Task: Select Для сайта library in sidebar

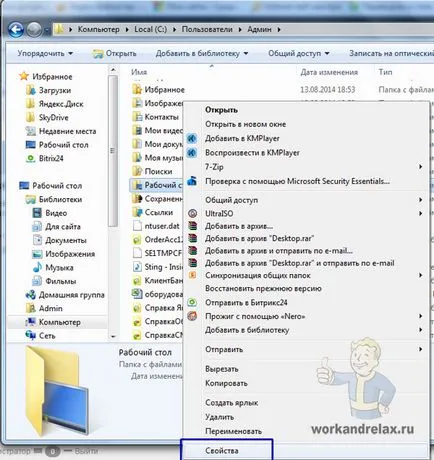Action: 57,227
